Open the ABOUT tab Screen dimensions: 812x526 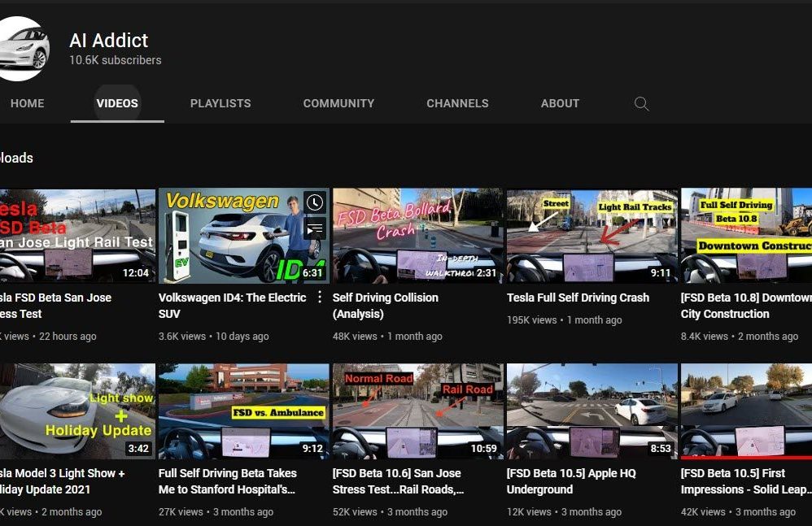(x=560, y=104)
